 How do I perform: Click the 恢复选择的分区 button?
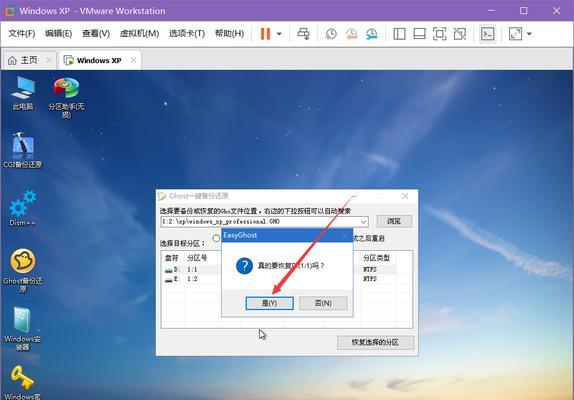(376, 343)
